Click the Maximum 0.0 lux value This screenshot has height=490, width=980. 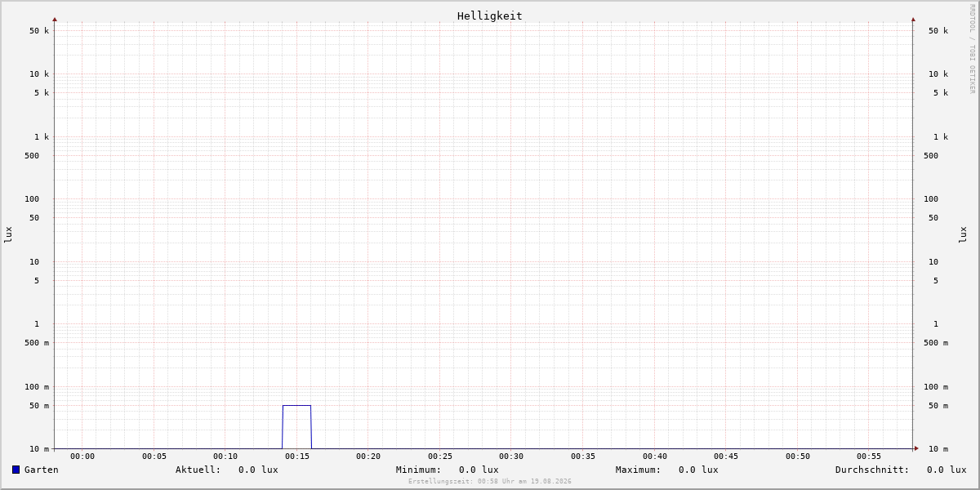click(x=698, y=470)
